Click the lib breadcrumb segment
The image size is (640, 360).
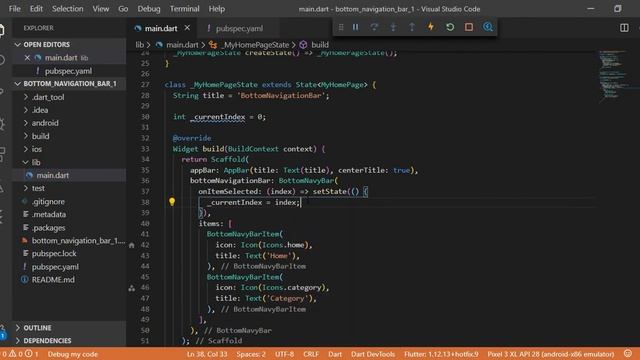point(140,45)
